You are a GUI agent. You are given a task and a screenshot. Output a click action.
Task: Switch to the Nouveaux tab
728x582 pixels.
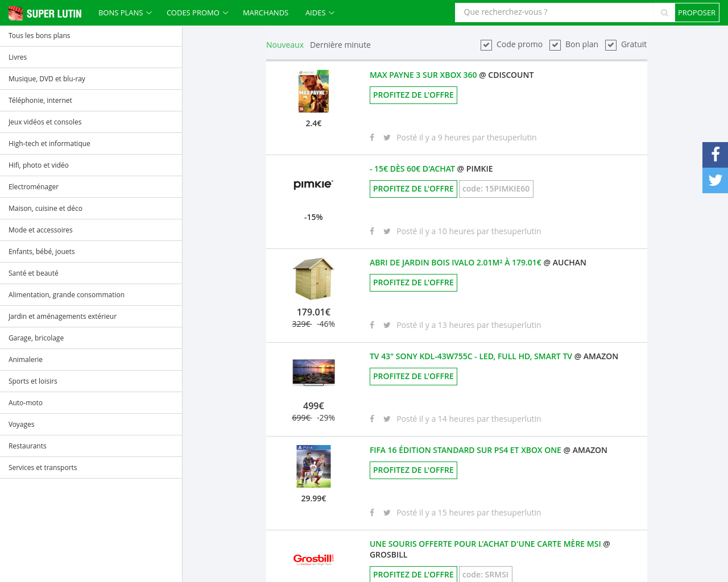tap(285, 45)
